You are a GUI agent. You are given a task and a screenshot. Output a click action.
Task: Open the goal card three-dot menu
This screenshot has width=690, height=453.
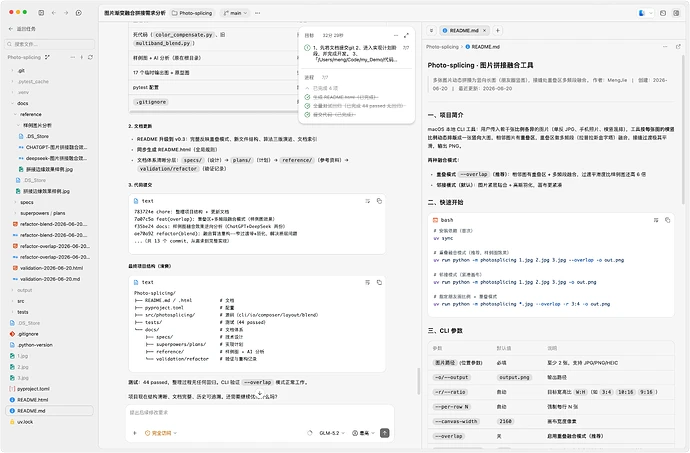396,35
